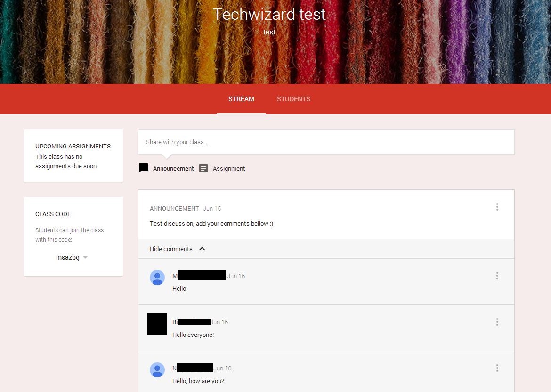Open options for 'Hello, how are you?' comment
The image size is (551, 392).
tap(497, 368)
